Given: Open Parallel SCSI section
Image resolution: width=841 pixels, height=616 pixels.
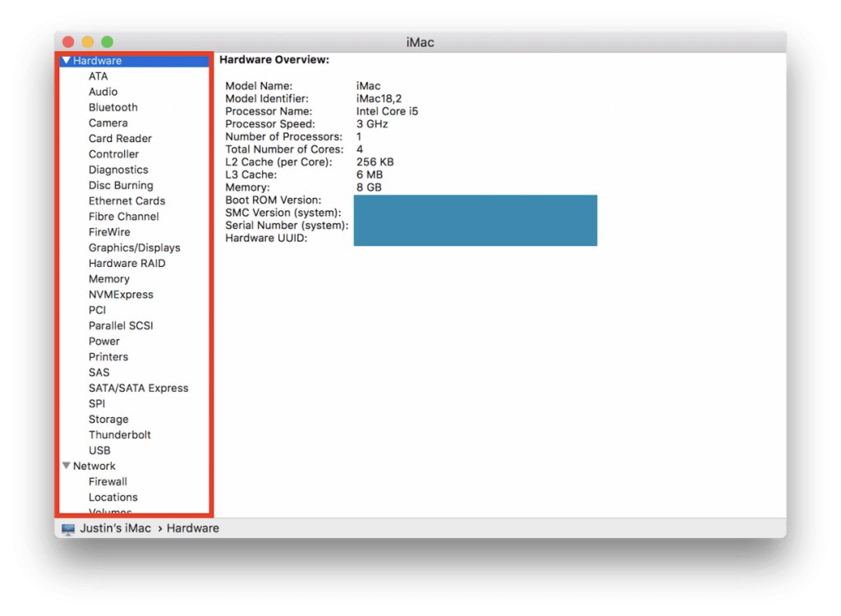Looking at the screenshot, I should click(121, 325).
